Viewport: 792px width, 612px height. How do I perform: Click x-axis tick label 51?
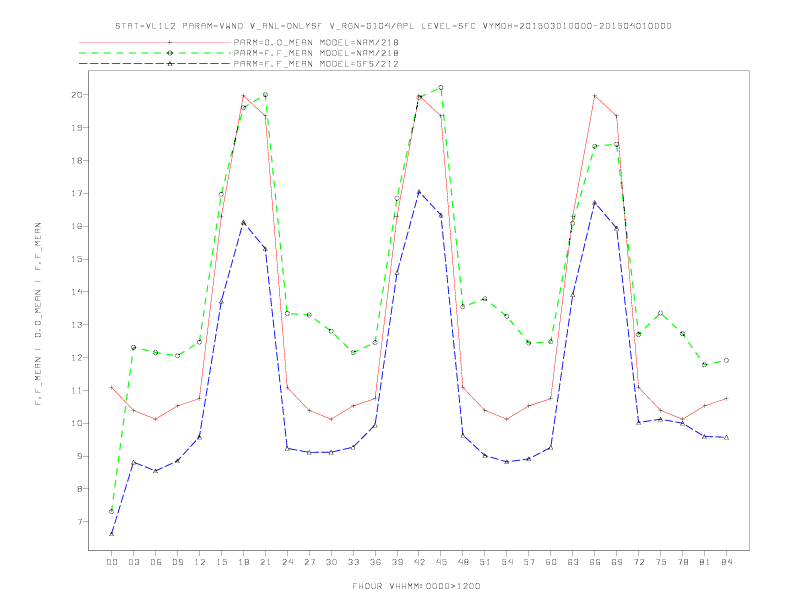485,562
